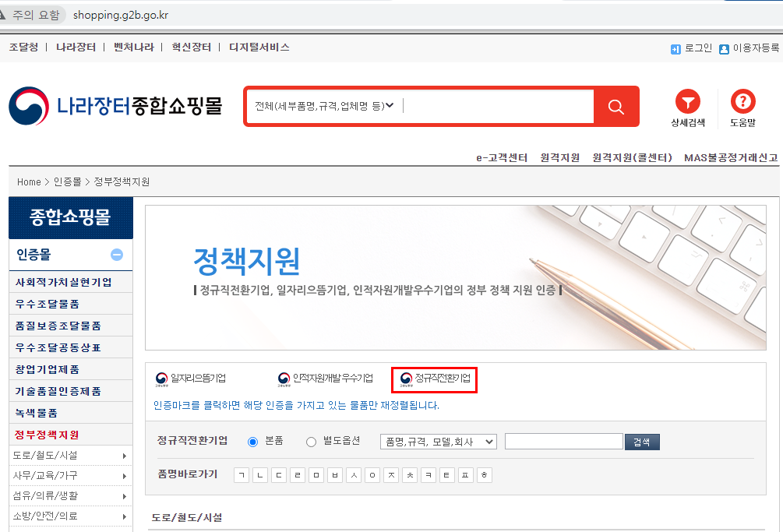
Task: Collapse 인증몰 with the minus icon
Action: 117,255
